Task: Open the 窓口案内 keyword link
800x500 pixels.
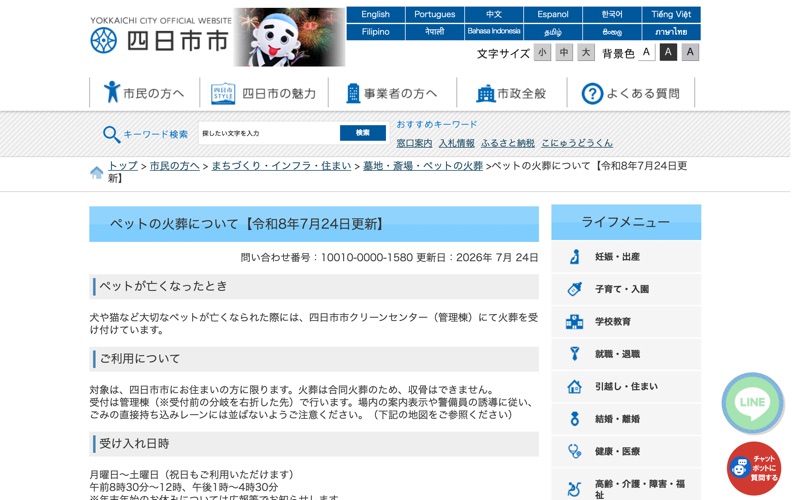Action: (x=414, y=143)
